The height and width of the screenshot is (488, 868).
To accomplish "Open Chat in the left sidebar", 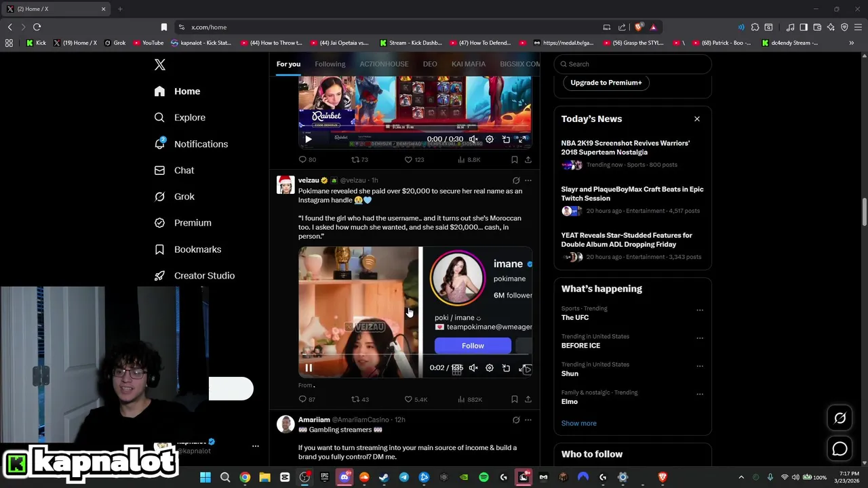I will tap(174, 170).
